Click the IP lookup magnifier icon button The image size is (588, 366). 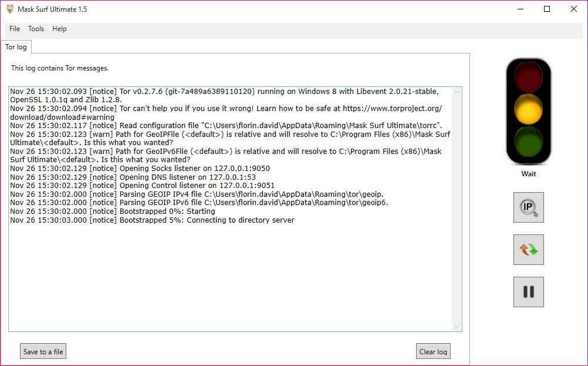(528, 207)
